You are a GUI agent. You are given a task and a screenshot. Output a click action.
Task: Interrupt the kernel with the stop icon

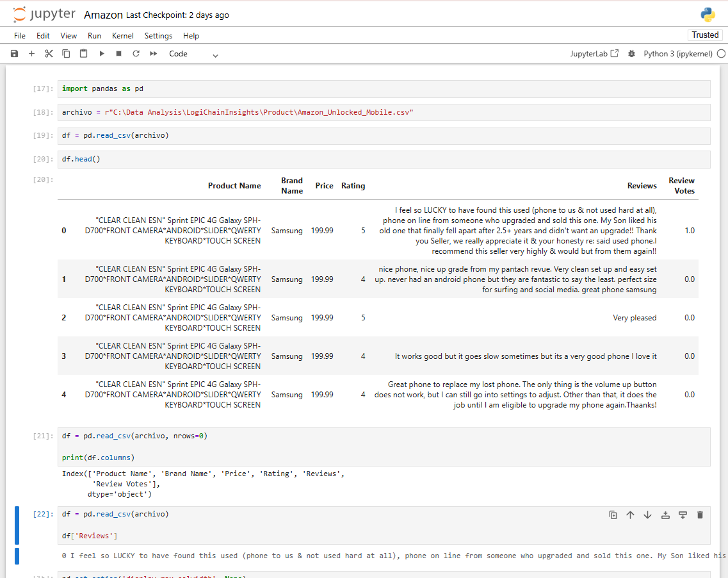click(x=119, y=53)
